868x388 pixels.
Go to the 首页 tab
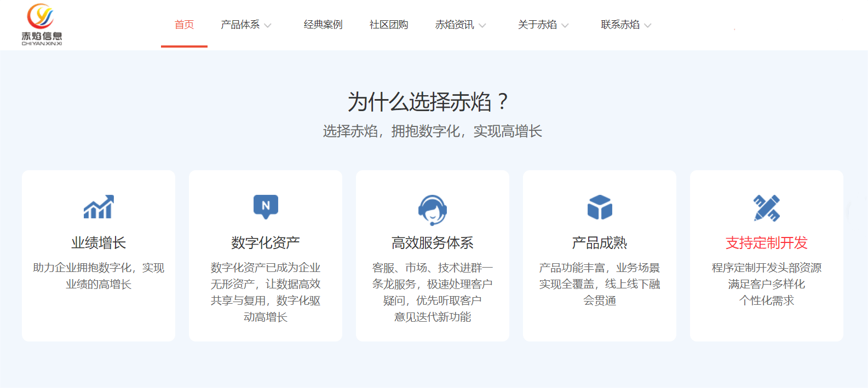click(184, 25)
